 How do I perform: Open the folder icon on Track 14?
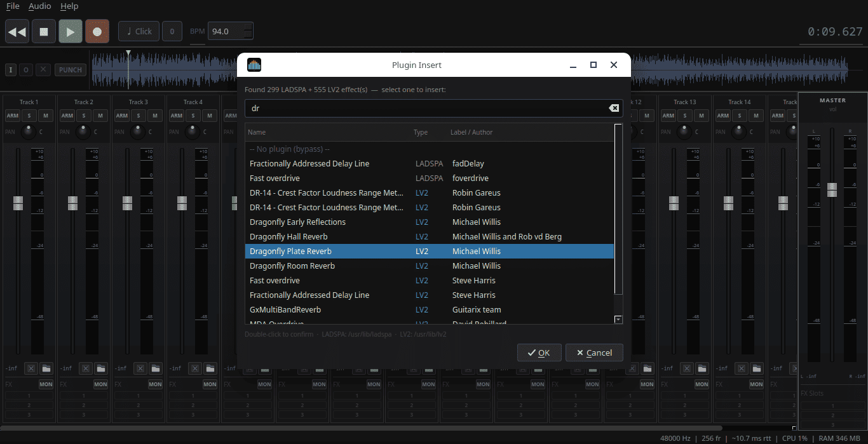pos(757,368)
